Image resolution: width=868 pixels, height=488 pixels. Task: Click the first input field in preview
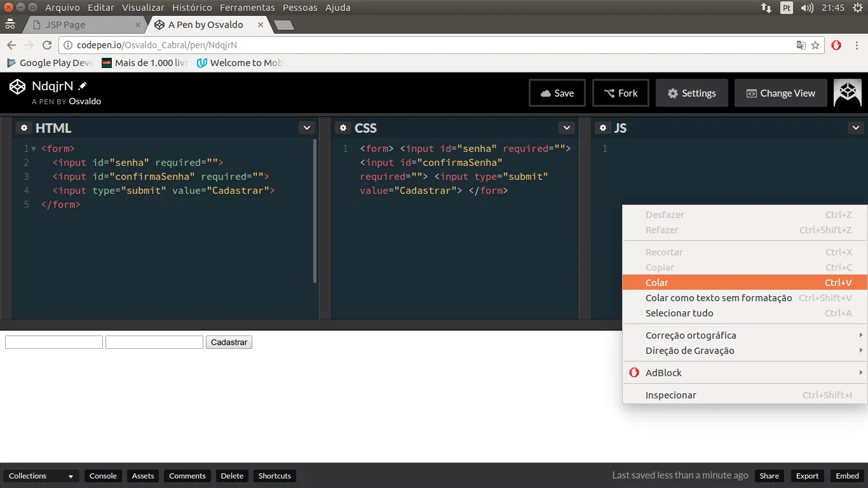54,342
